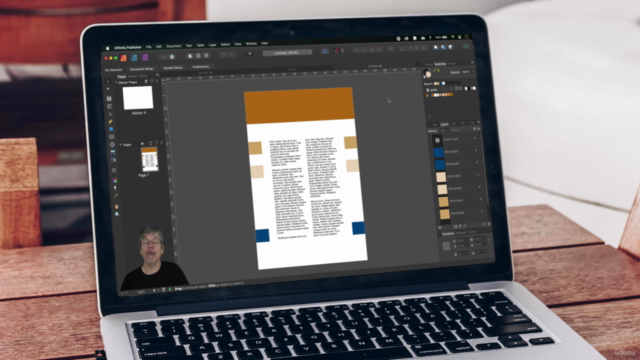Select the Color Picker tool
The width and height of the screenshot is (640, 360).
tap(116, 196)
